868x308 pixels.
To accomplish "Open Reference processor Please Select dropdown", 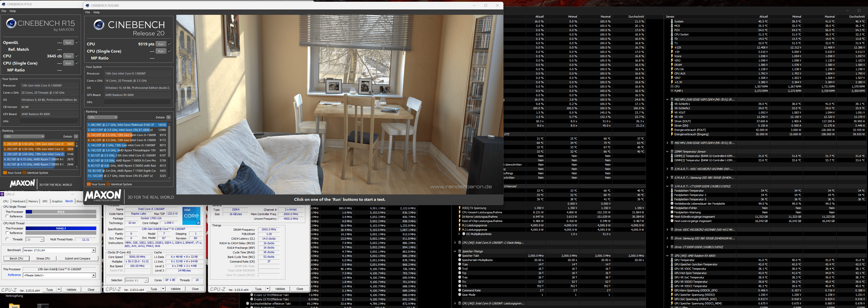I will point(59,275).
